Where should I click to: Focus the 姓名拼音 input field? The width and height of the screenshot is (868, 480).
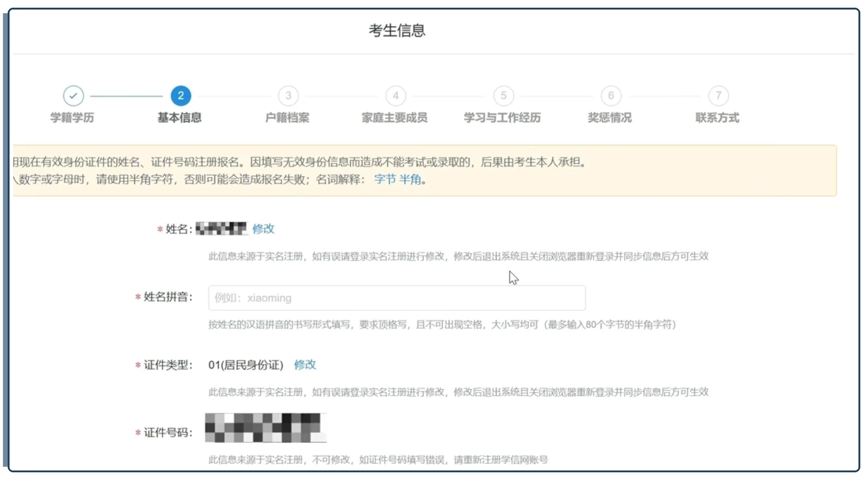point(397,298)
